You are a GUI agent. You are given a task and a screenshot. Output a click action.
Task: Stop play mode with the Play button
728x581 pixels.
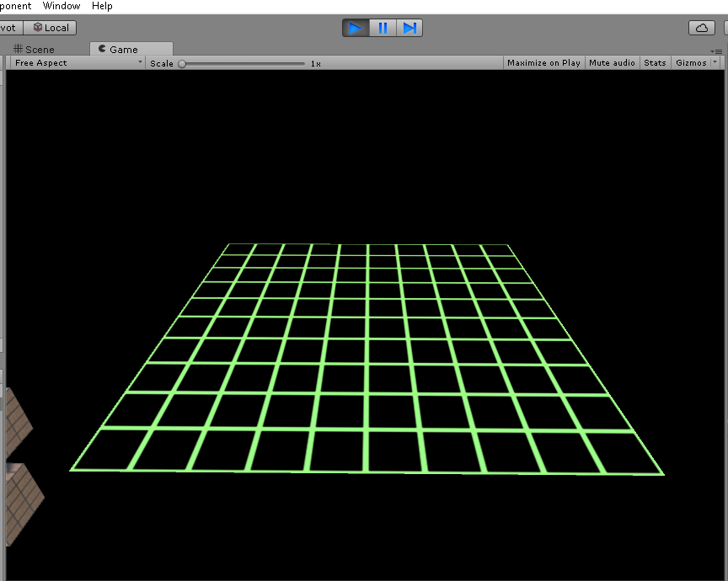click(x=356, y=28)
